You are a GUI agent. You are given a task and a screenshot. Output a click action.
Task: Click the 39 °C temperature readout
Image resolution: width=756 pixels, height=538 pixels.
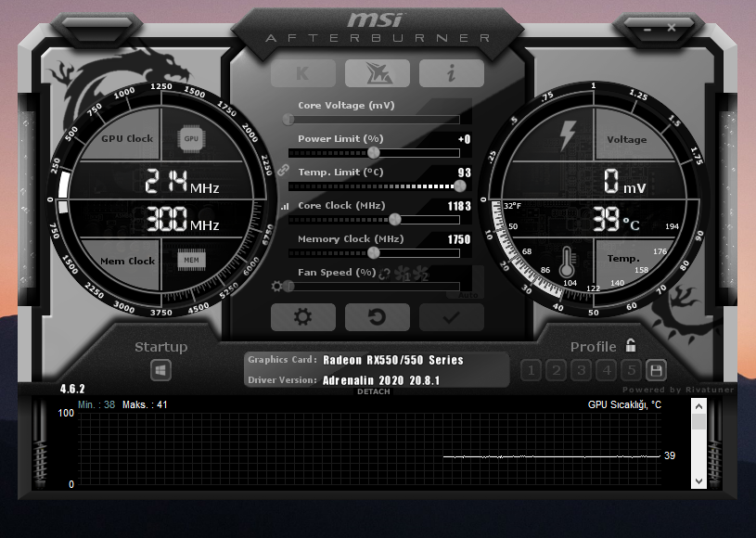pos(616,219)
